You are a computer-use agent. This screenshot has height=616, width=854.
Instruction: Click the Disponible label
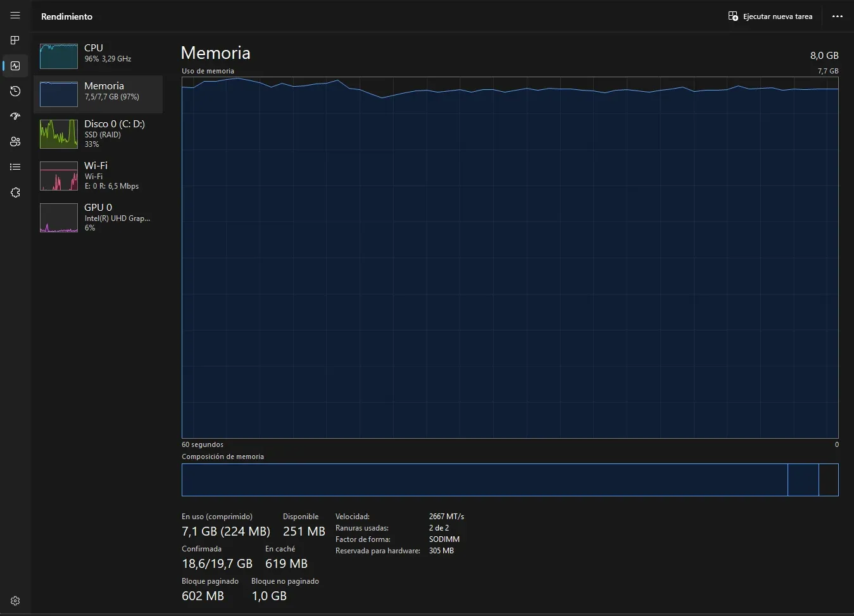pyautogui.click(x=301, y=517)
